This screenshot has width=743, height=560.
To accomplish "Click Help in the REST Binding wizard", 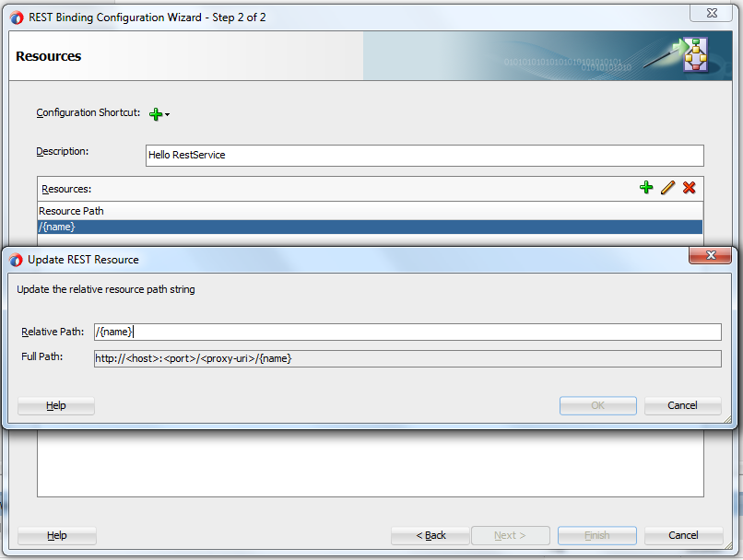I will (x=57, y=535).
